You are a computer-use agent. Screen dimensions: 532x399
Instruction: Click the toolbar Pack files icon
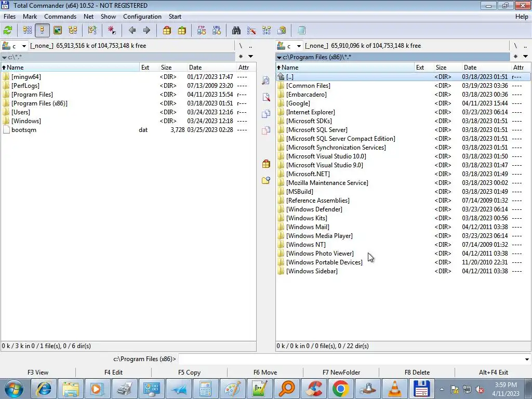click(x=167, y=31)
